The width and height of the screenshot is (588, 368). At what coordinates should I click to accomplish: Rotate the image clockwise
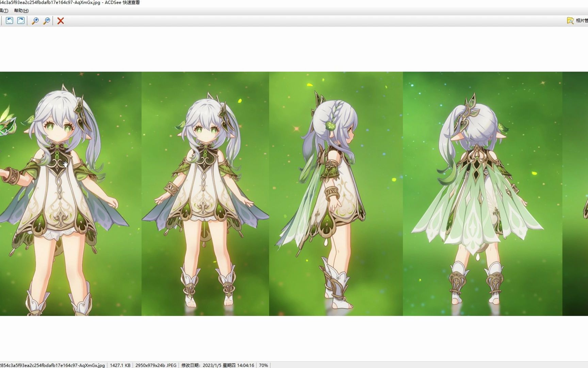(x=21, y=21)
